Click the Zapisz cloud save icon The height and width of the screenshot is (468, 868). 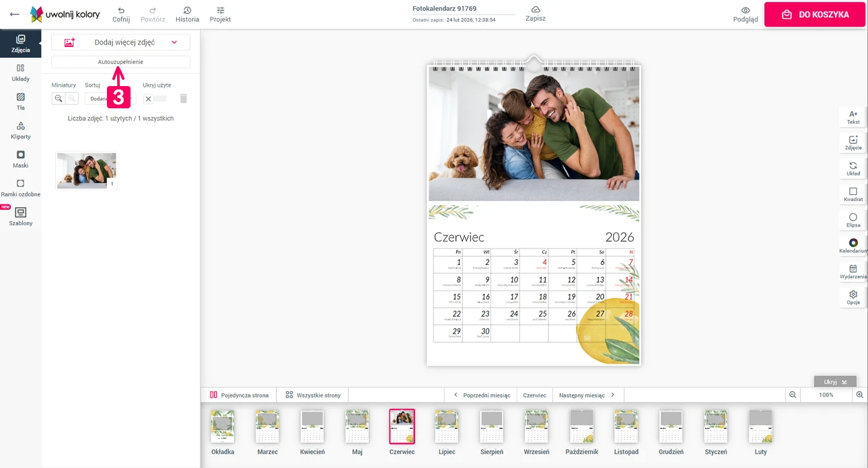[536, 10]
